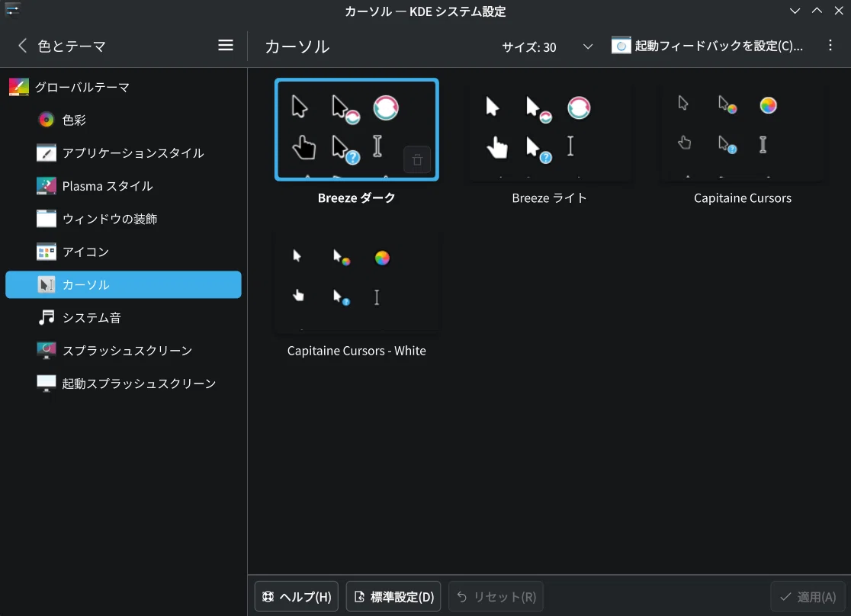The height and width of the screenshot is (616, 851).
Task: Open the hamburger menu in sidebar header
Action: coord(226,46)
